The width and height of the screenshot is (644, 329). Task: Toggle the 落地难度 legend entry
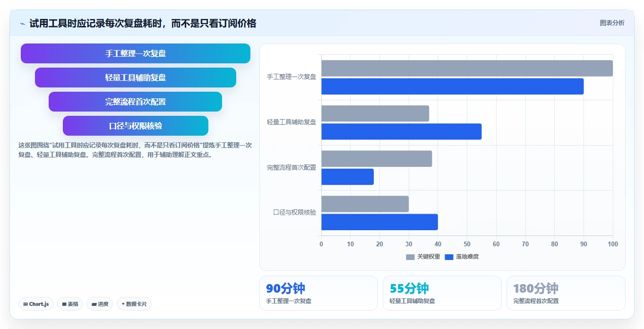(462, 257)
